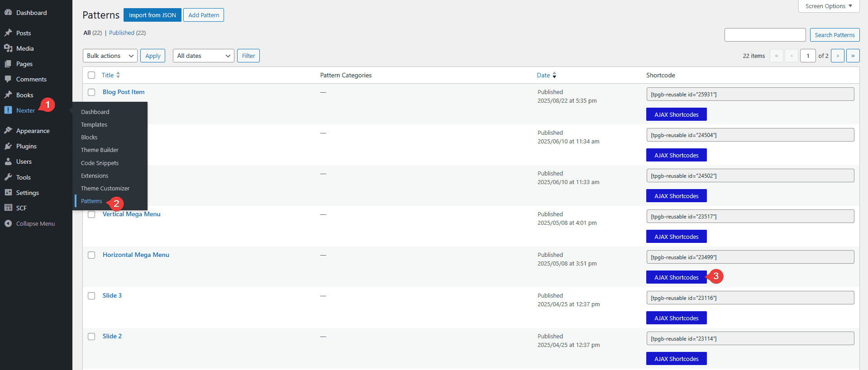The width and height of the screenshot is (868, 370).
Task: Jump to last page double-arrow button
Action: coord(853,56)
